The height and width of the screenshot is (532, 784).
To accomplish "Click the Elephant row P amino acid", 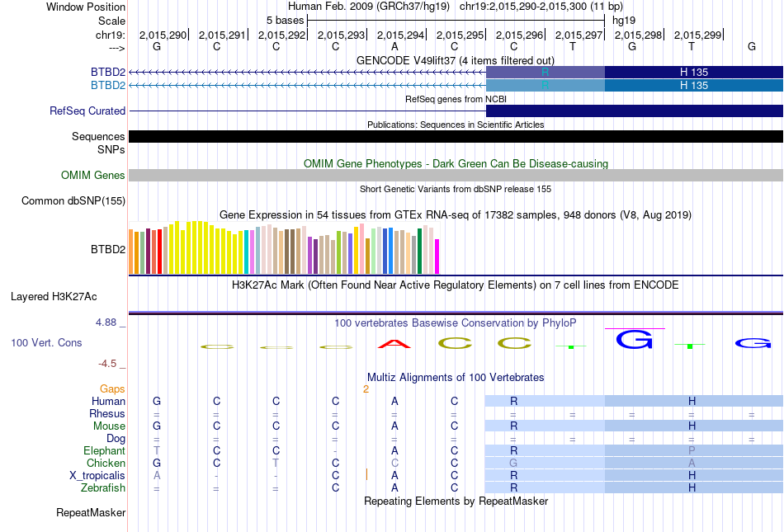I will coord(692,450).
